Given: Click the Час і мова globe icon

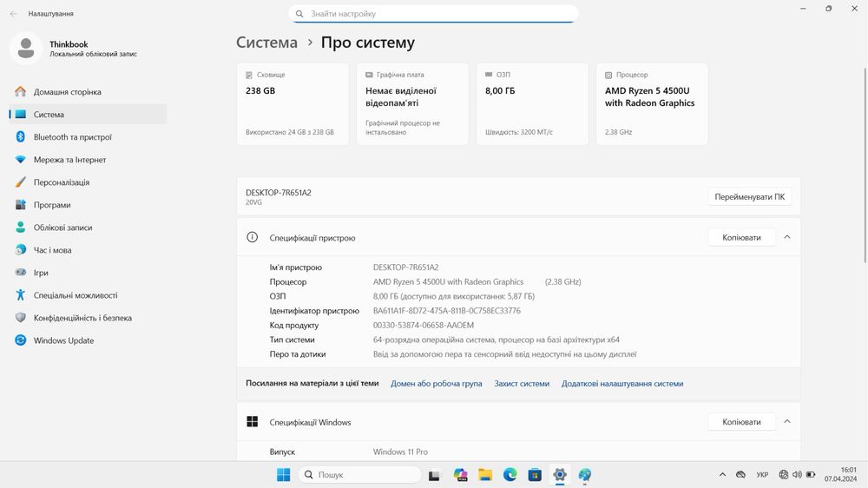Looking at the screenshot, I should pyautogui.click(x=21, y=250).
